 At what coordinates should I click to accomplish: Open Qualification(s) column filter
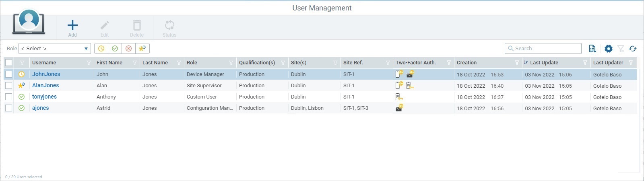[x=283, y=63]
